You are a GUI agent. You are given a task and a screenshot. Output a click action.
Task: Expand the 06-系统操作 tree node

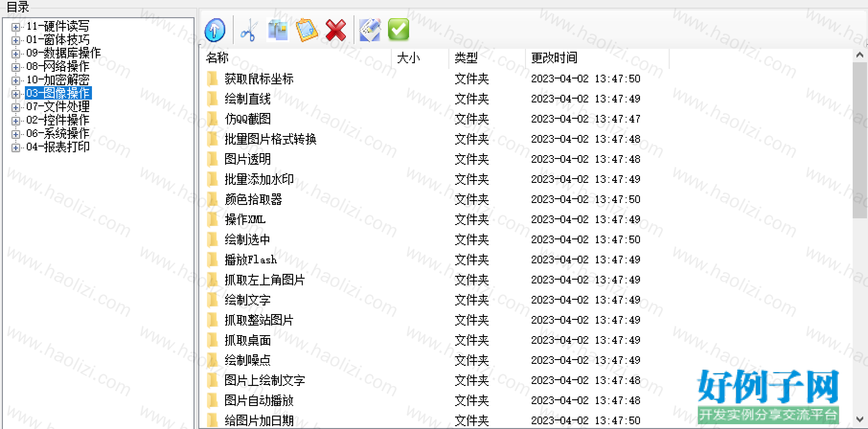click(16, 135)
